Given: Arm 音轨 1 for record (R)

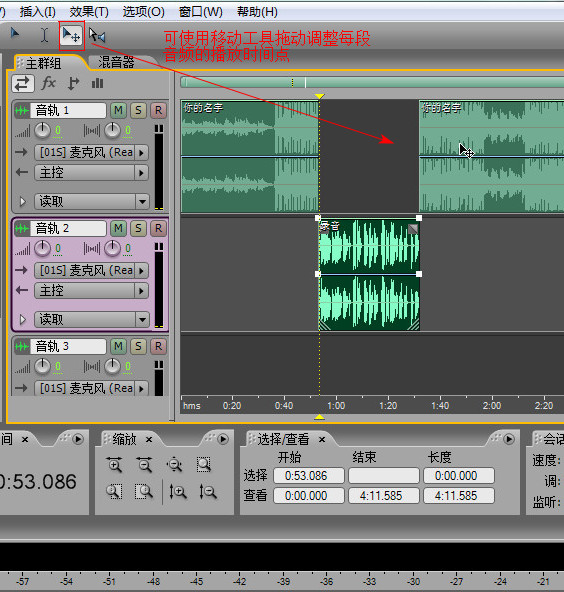Looking at the screenshot, I should (158, 110).
